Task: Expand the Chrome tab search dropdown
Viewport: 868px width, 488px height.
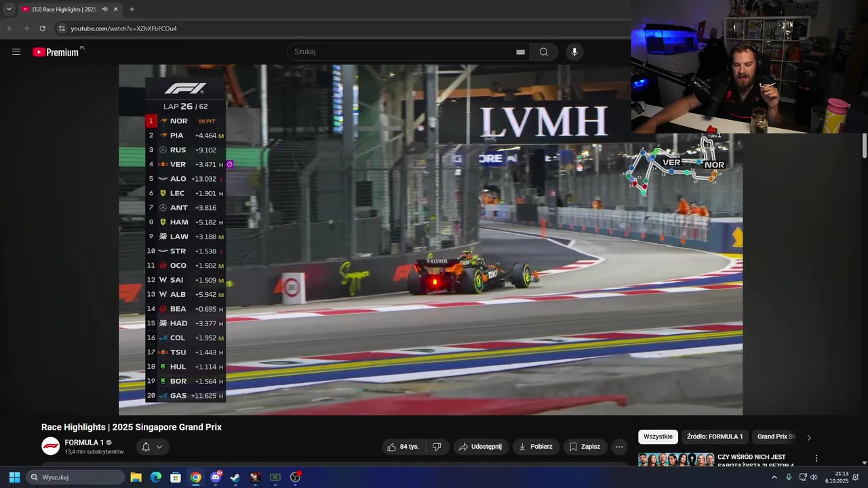Action: click(x=9, y=9)
